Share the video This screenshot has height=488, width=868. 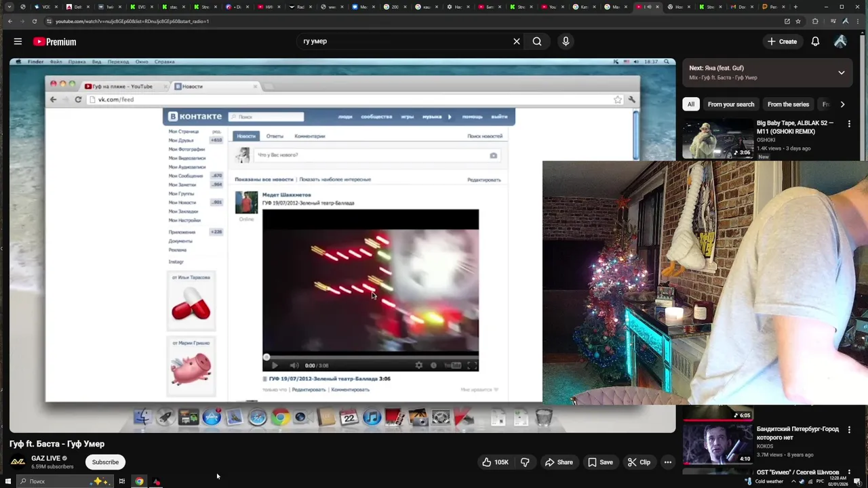point(559,462)
